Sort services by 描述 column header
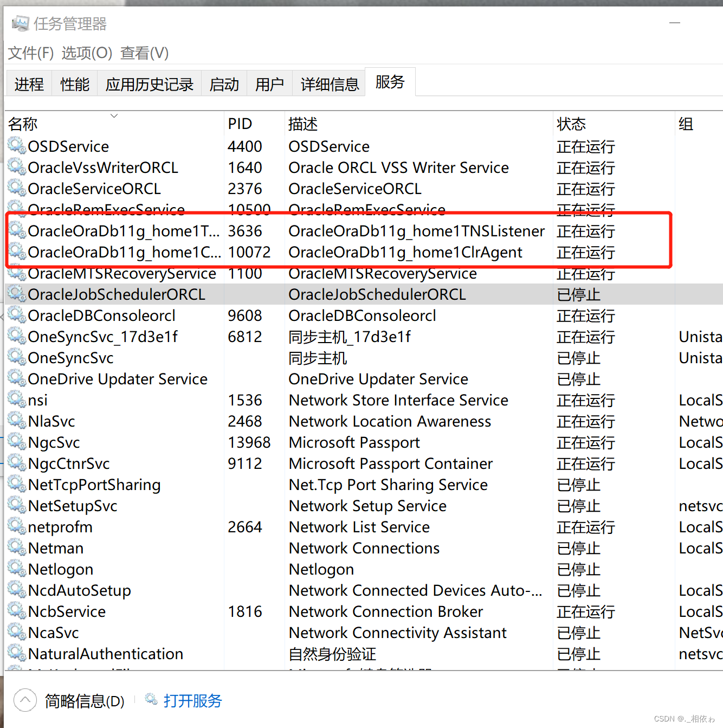 point(418,124)
